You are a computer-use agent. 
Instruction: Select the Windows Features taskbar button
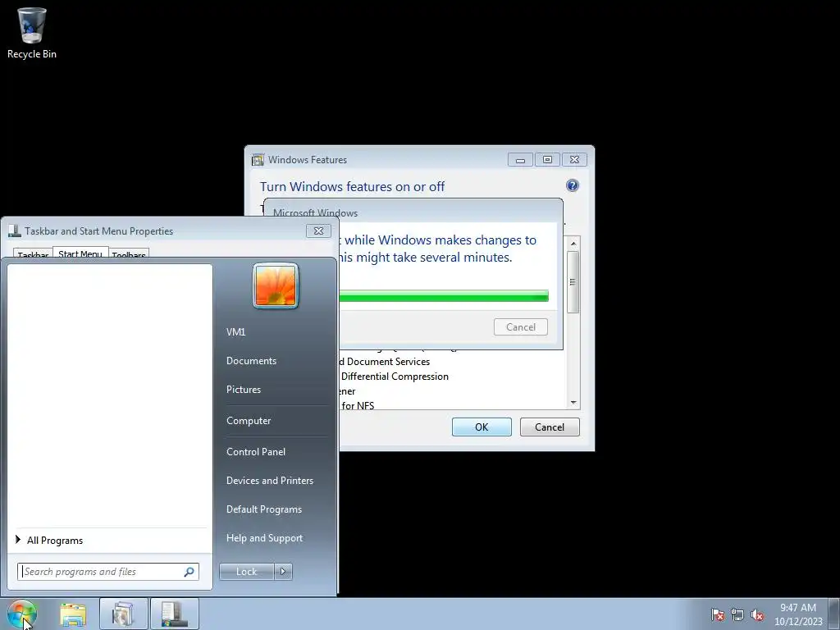tap(123, 614)
